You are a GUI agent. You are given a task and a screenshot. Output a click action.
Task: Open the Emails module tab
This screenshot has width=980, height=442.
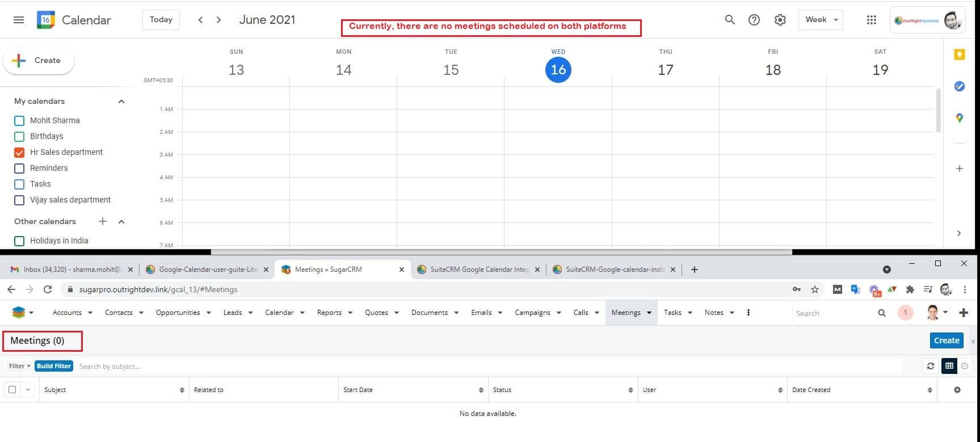(x=481, y=313)
